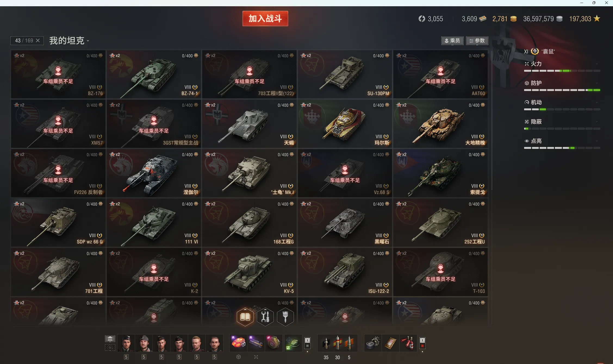Open the wrench and screwdriver maintenance icon
Screen dimensions: 613x364
coord(265,317)
